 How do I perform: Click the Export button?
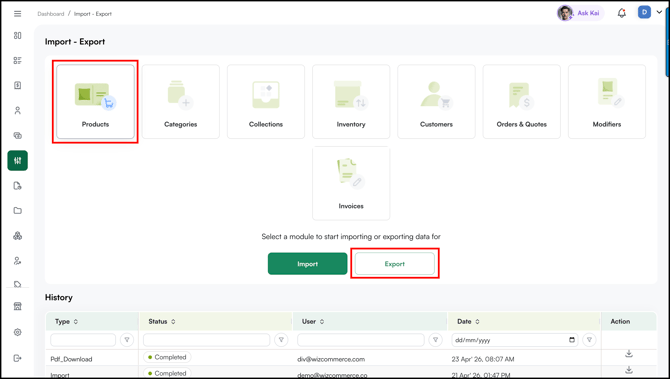395,264
